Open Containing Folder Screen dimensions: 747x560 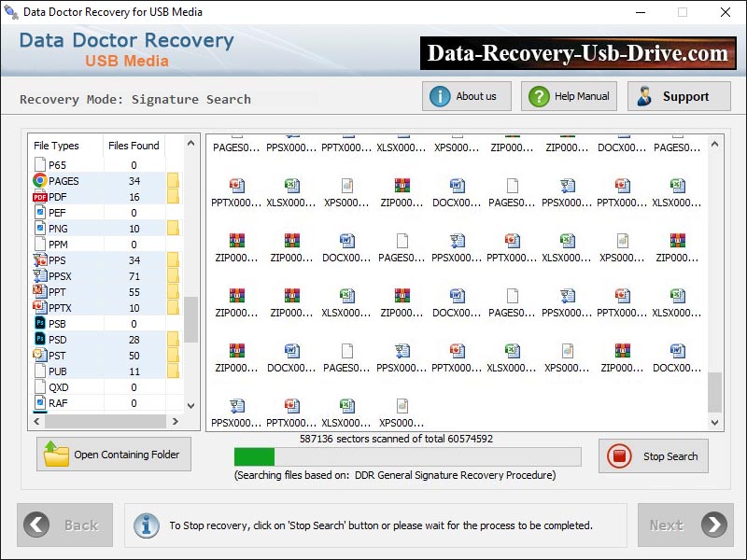(x=113, y=455)
